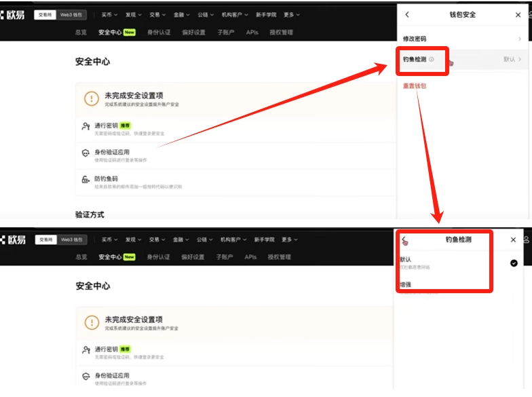Click the 欧易 logo in the lower screenshot
Image resolution: width=532 pixels, height=397 pixels.
[13, 240]
